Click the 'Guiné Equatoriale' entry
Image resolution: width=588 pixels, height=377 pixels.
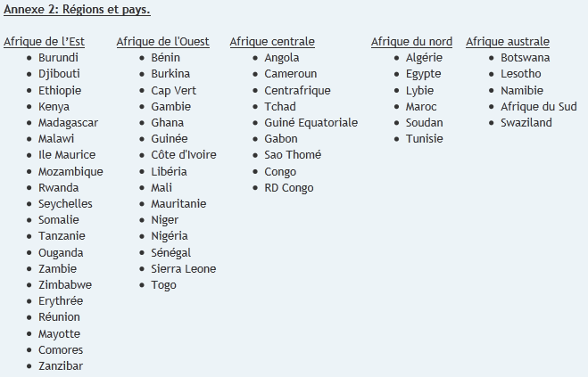[x=311, y=123]
